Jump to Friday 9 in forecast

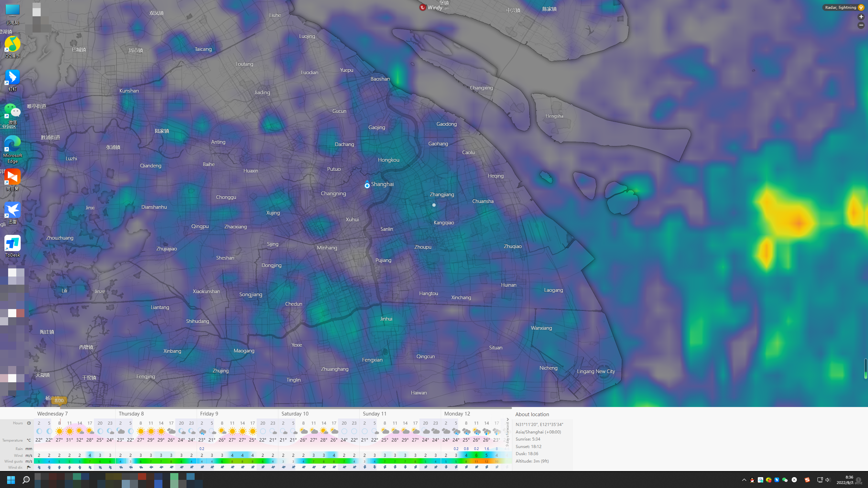[209, 414]
